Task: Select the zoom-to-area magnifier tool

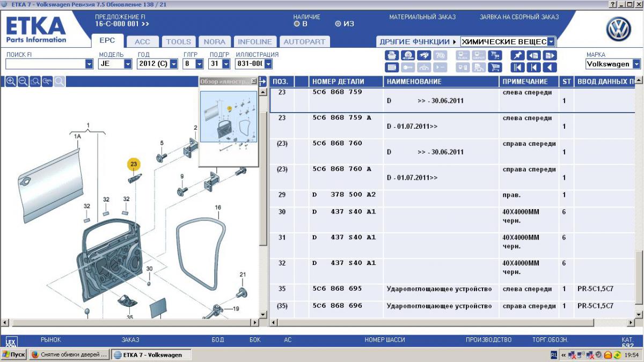Action: point(35,82)
